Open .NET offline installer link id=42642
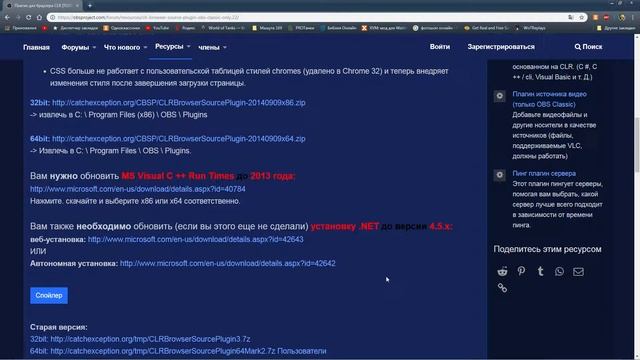This screenshot has height=360, width=640. pyautogui.click(x=228, y=264)
